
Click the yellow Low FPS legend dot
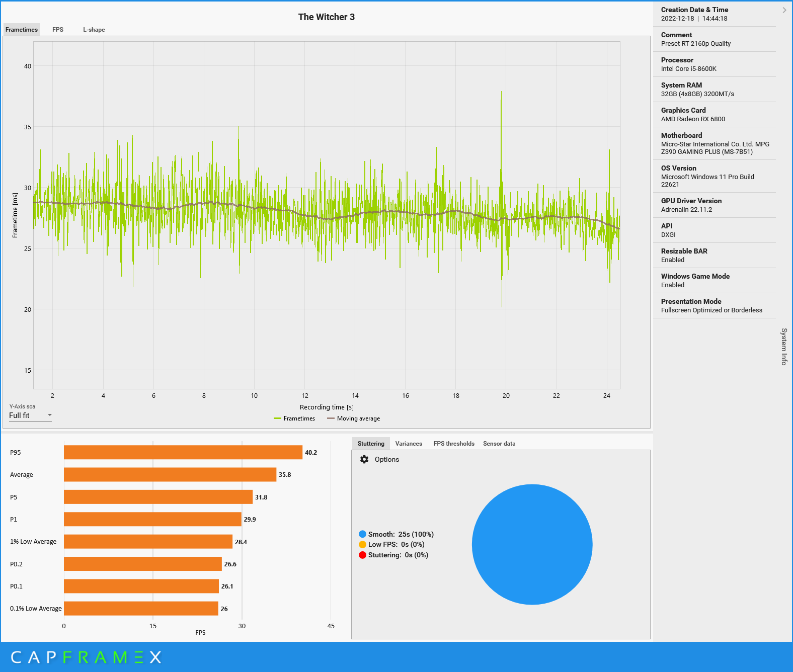362,544
